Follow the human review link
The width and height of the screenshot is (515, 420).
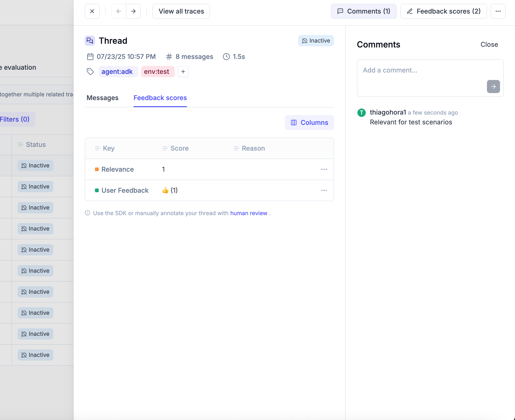click(x=249, y=213)
